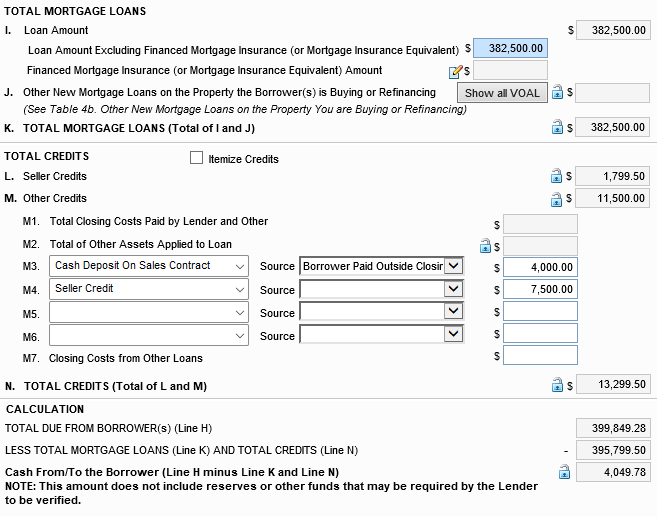Click the Show all VOAL button
The image size is (657, 516).
(502, 93)
